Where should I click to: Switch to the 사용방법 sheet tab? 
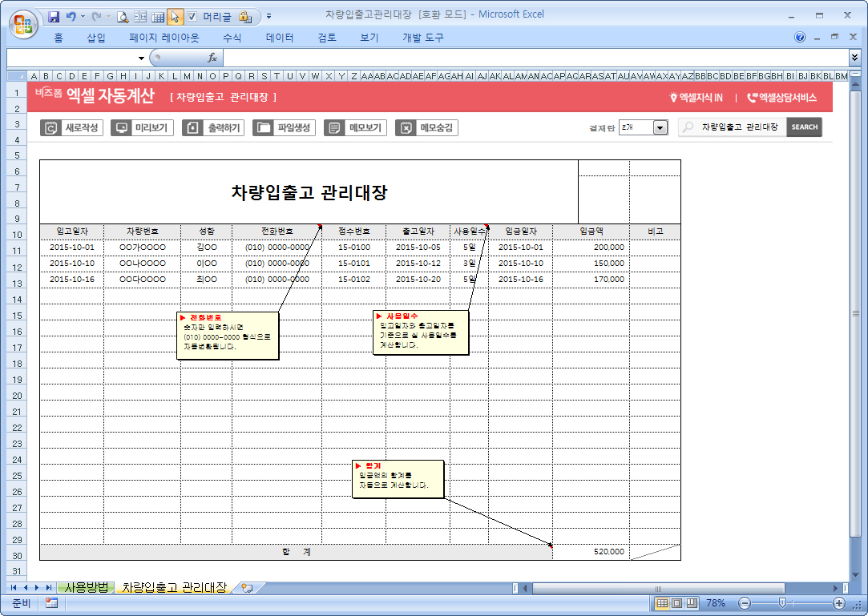click(87, 588)
